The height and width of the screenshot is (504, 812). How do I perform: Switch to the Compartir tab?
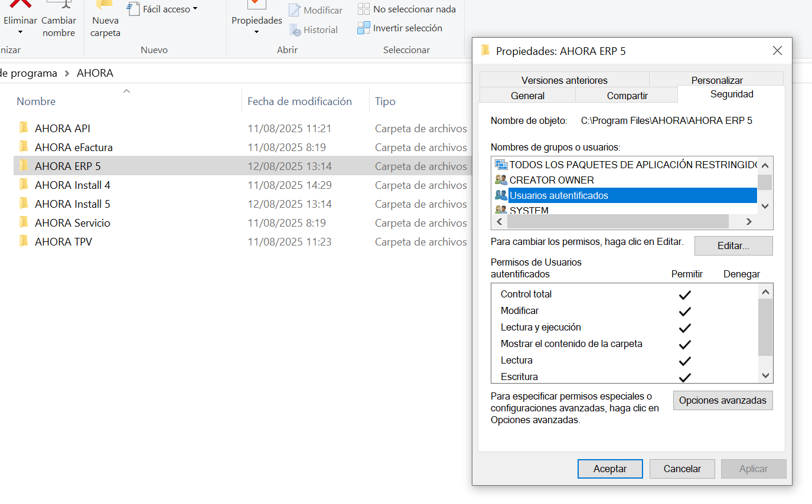pos(627,95)
